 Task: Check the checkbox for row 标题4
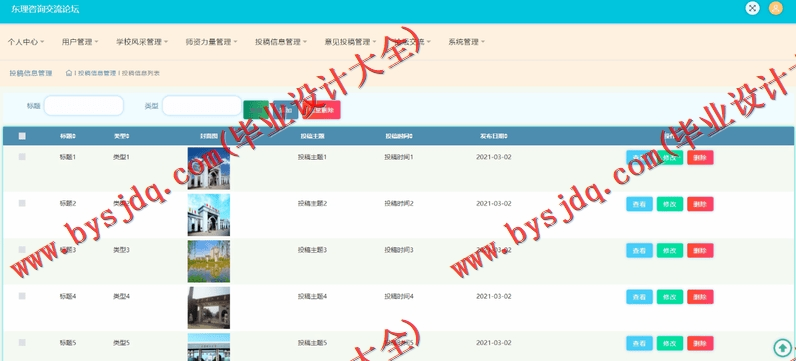[22, 296]
